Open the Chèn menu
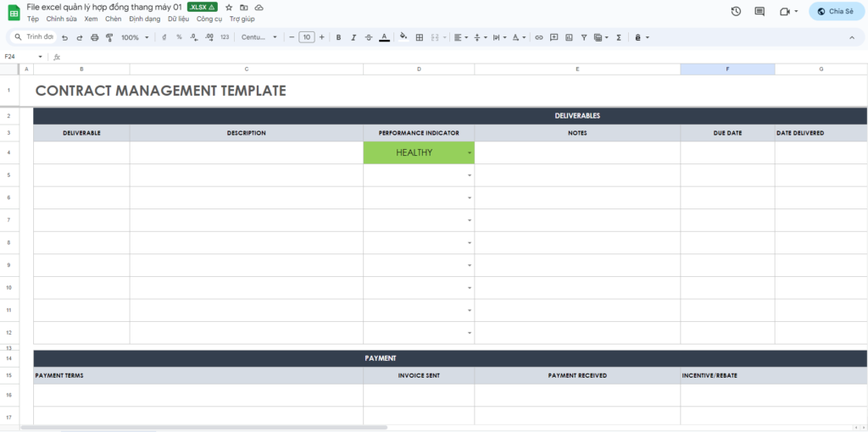 coord(114,19)
